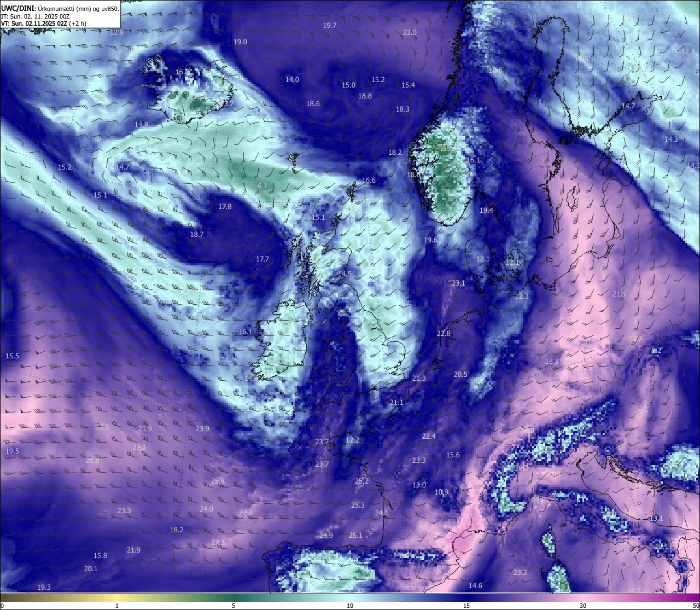Viewport: 700px width, 610px height.
Task: Click the color scale tick label '15'
Action: pyautogui.click(x=466, y=606)
